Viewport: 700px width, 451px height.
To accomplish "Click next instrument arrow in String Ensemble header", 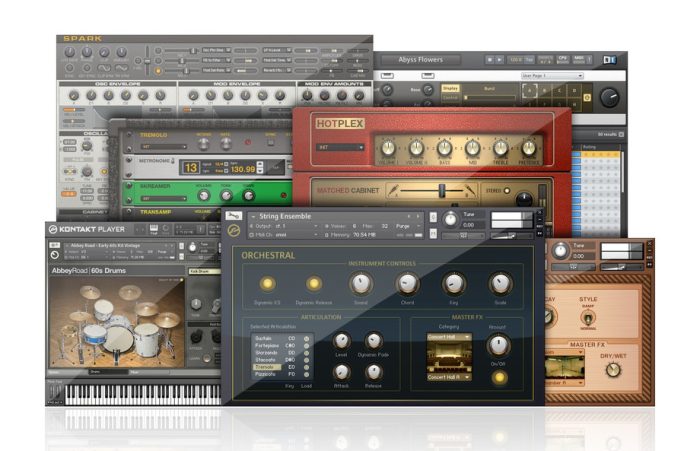I will (418, 217).
